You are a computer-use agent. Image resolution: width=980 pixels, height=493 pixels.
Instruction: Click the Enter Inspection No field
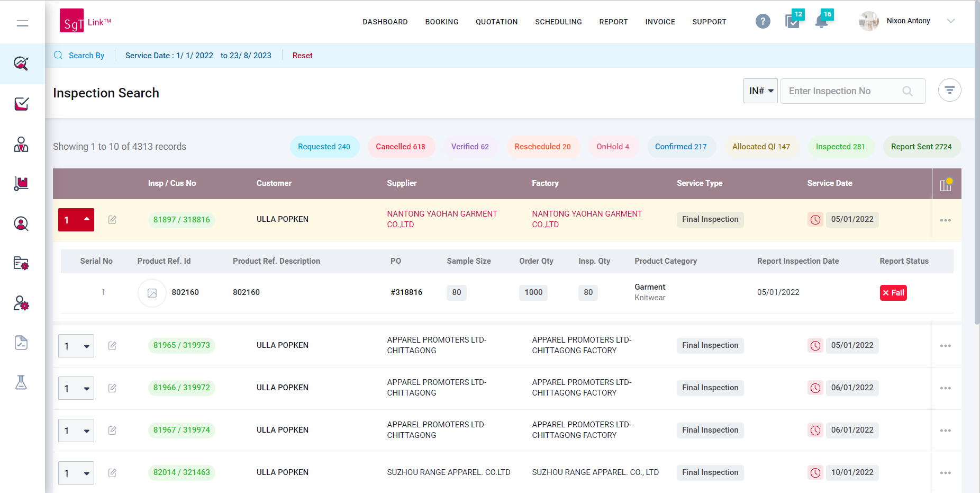pyautogui.click(x=844, y=91)
